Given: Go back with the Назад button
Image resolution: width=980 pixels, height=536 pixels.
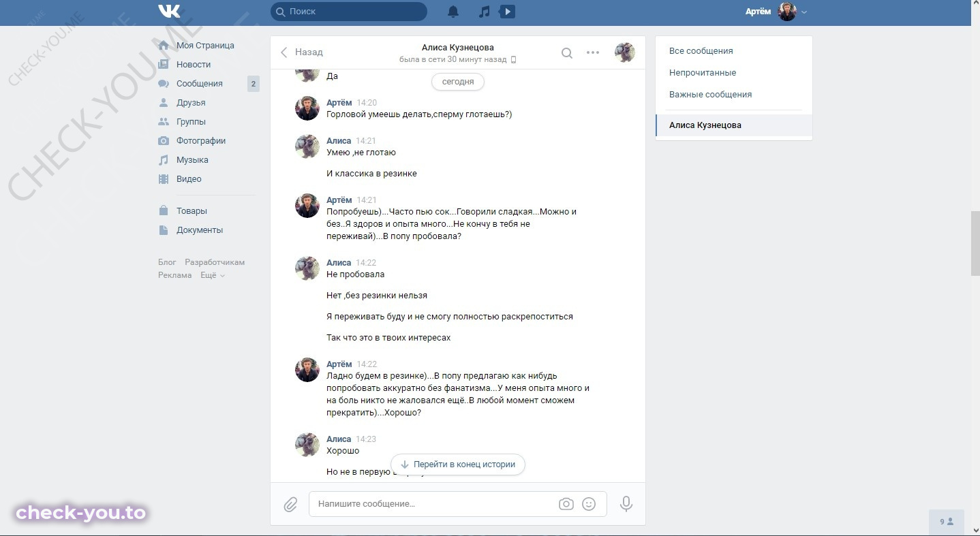Looking at the screenshot, I should point(301,52).
